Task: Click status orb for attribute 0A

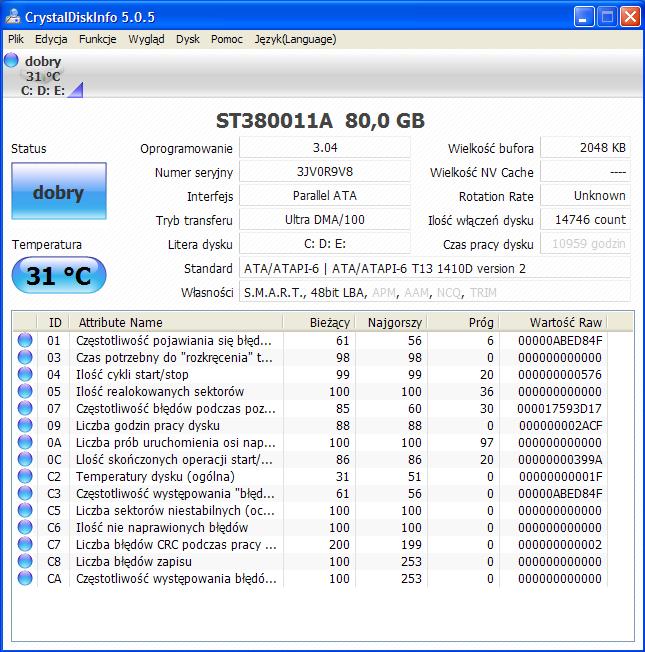Action: pyautogui.click(x=25, y=442)
